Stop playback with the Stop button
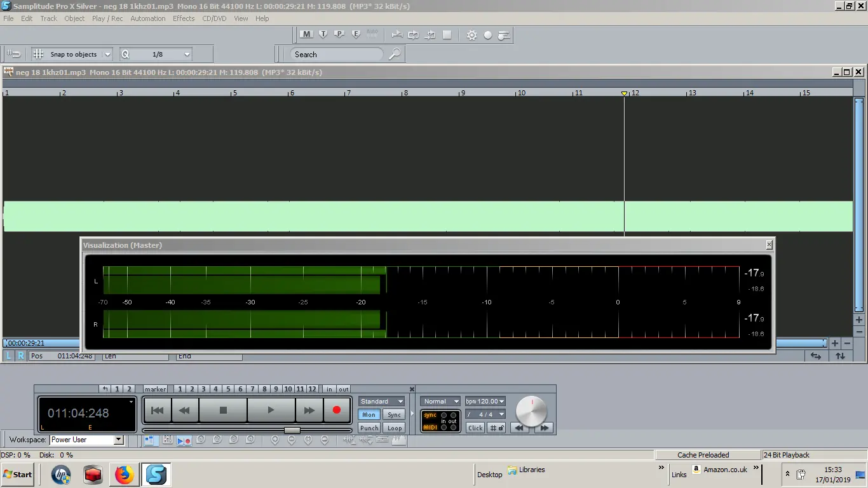Image resolution: width=868 pixels, height=488 pixels. tap(223, 410)
